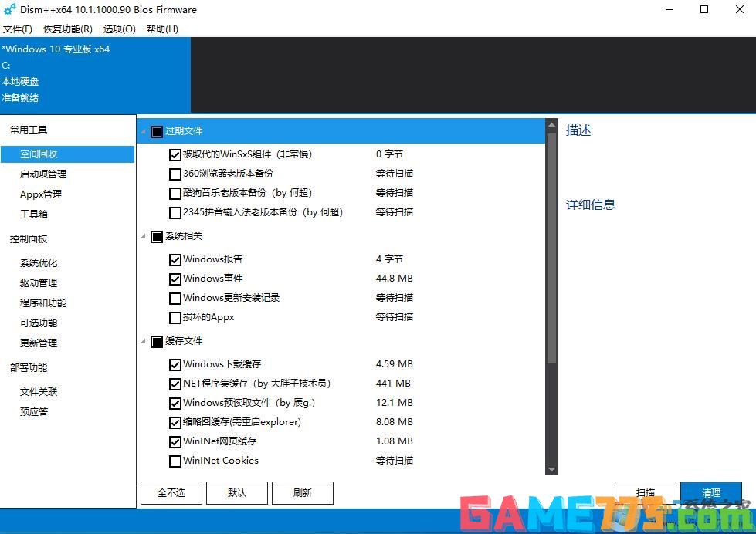Check the 损坏的Appx checkbox
This screenshot has height=534, width=756.
[175, 318]
